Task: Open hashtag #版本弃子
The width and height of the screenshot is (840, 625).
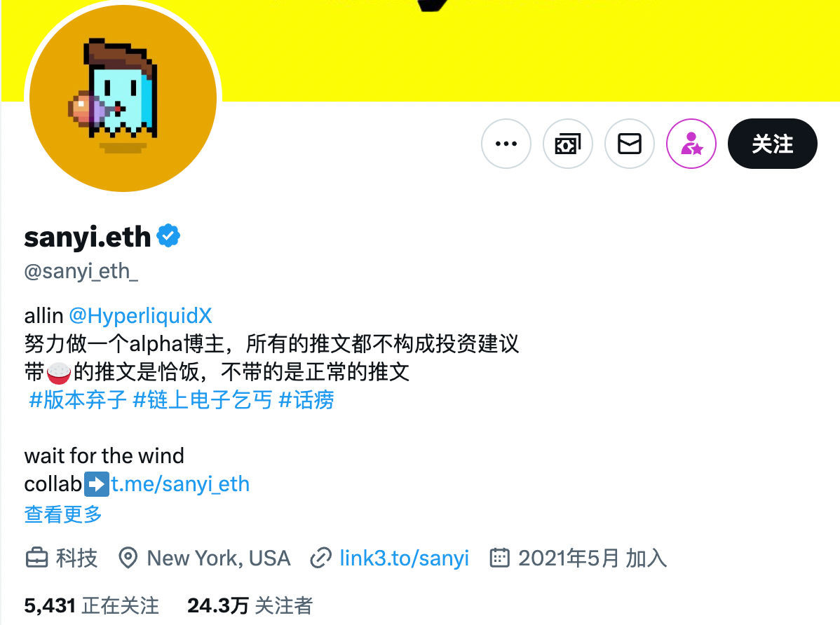Action: (x=78, y=400)
